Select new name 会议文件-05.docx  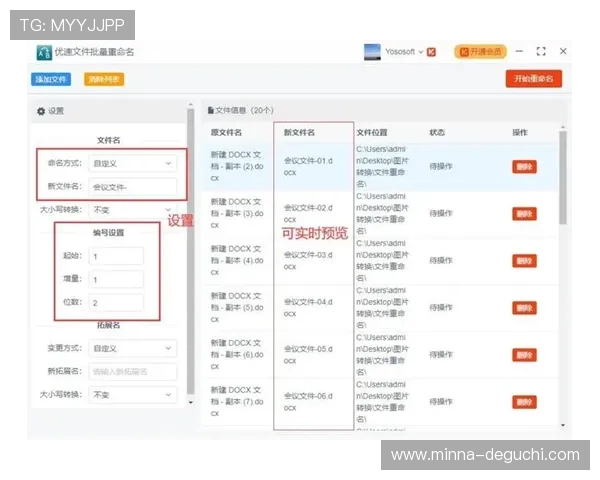(x=308, y=355)
